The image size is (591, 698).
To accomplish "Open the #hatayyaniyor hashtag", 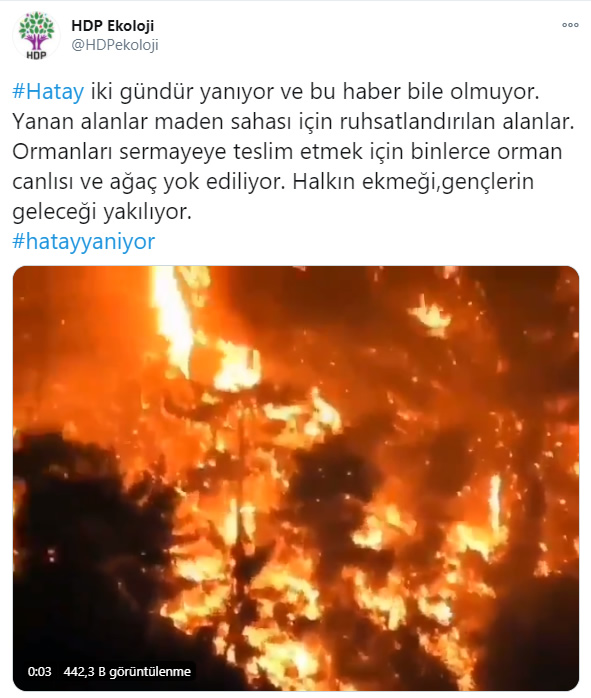I will pyautogui.click(x=84, y=242).
